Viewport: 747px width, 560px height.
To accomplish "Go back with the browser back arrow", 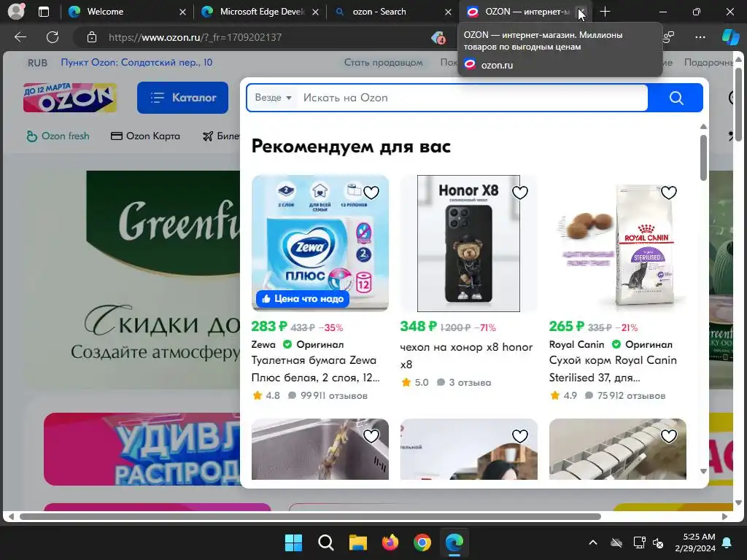I will click(20, 37).
